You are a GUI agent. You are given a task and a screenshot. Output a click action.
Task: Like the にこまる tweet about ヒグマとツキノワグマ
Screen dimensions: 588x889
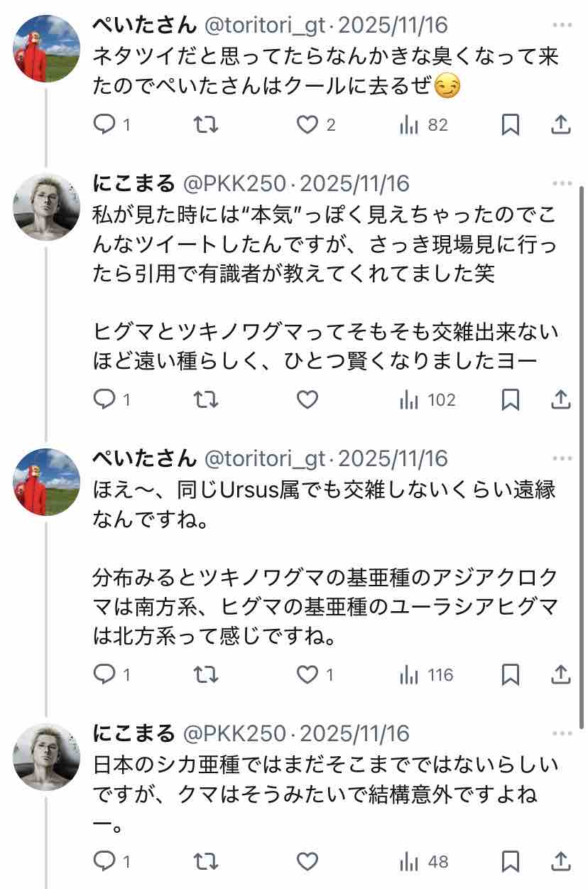click(x=307, y=400)
